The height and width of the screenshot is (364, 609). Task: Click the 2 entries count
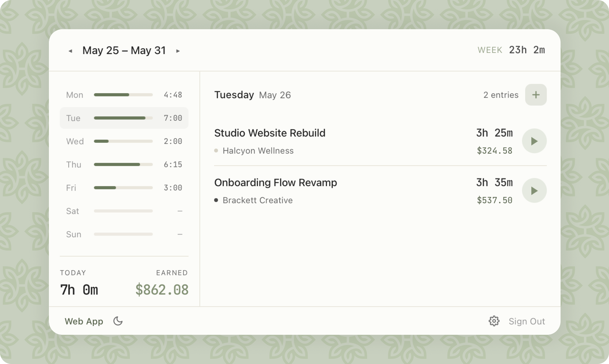coord(501,95)
